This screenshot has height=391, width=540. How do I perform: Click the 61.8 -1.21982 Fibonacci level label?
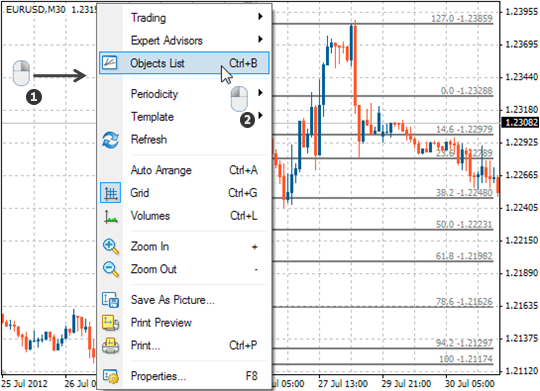pos(465,256)
